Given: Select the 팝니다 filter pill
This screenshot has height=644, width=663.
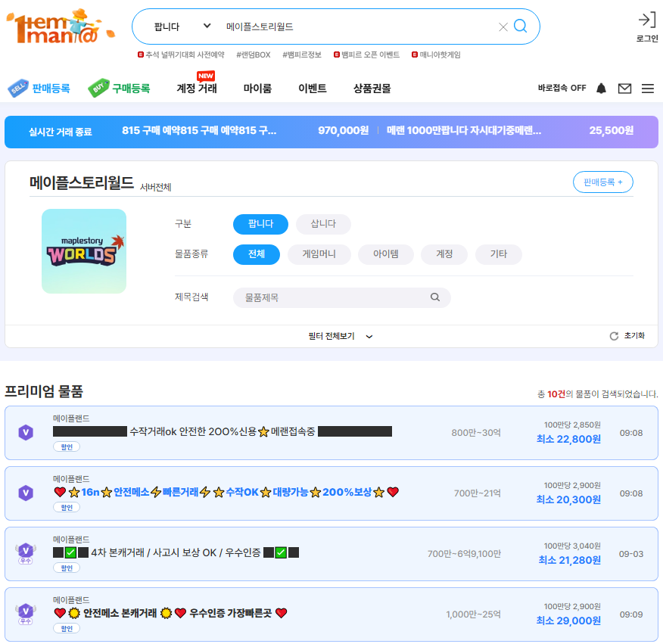Looking at the screenshot, I should (x=260, y=224).
